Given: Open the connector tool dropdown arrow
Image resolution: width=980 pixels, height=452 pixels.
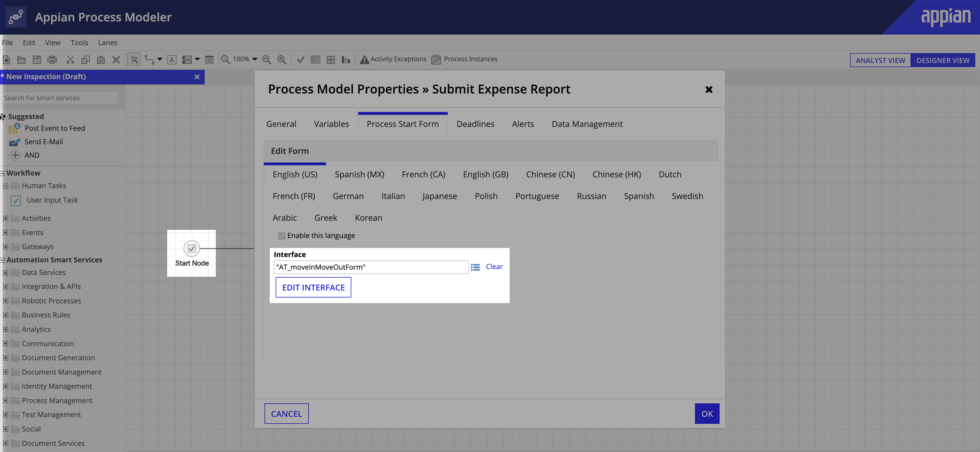Looking at the screenshot, I should [x=160, y=59].
